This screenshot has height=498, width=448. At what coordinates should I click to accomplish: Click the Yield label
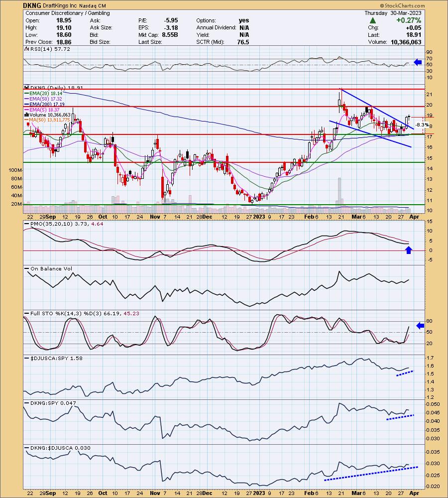pyautogui.click(x=203, y=35)
